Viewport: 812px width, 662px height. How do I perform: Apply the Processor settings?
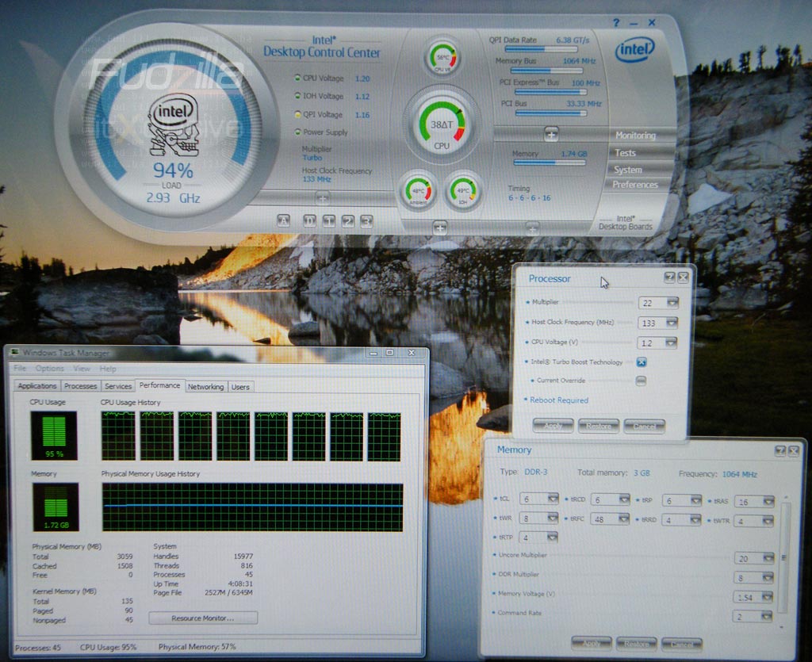(553, 426)
